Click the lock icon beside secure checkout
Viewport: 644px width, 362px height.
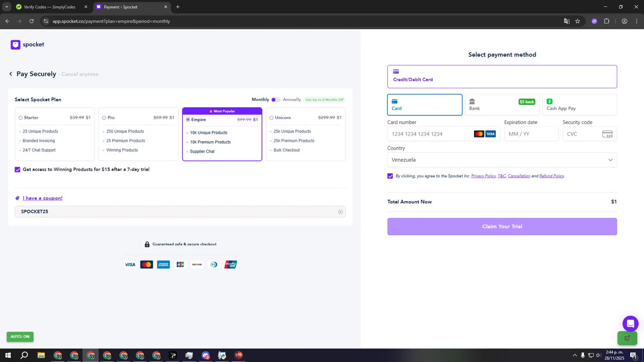(x=147, y=244)
